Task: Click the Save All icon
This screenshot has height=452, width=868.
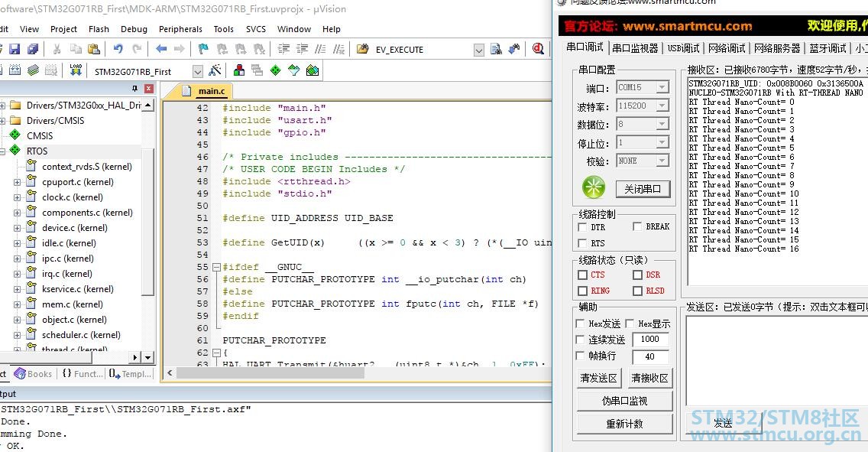Action: pyautogui.click(x=33, y=49)
